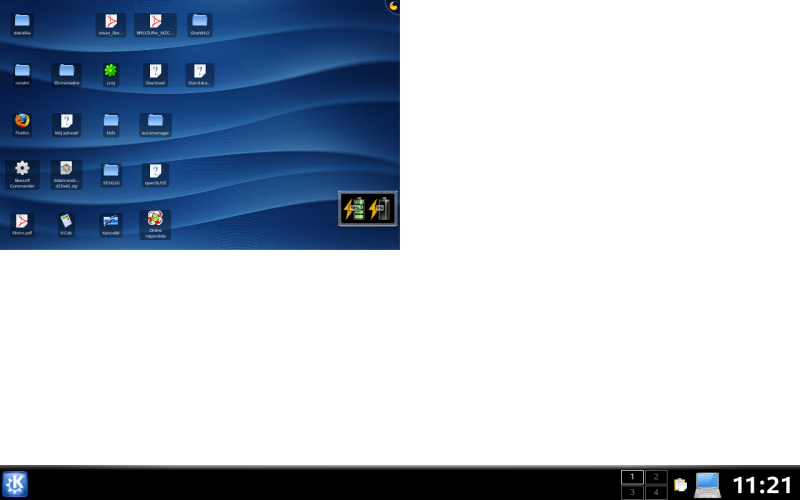The width and height of the screenshot is (800, 500).
Task: Open filmim.pdf on the desktop
Action: point(22,224)
